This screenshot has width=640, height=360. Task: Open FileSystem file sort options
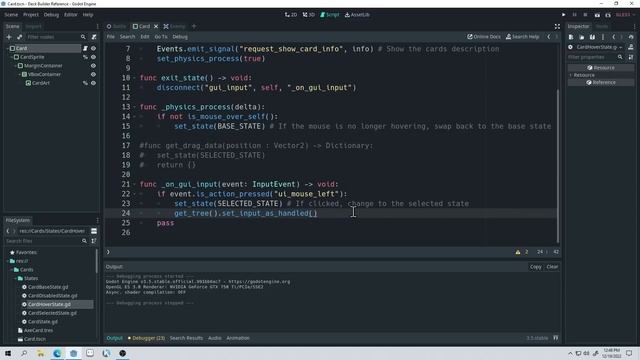(94, 241)
